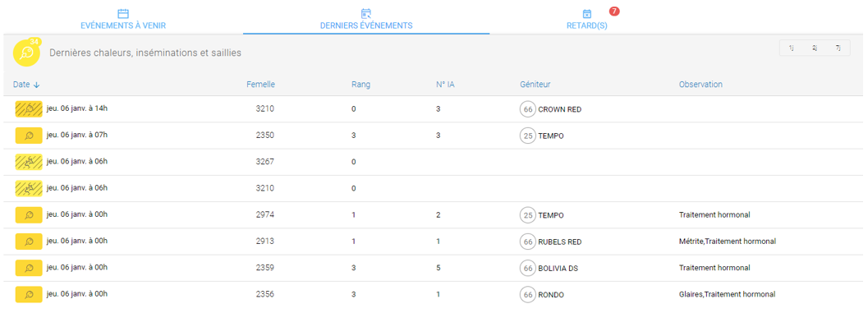
Task: Sort by Rang column header
Action: (361, 85)
